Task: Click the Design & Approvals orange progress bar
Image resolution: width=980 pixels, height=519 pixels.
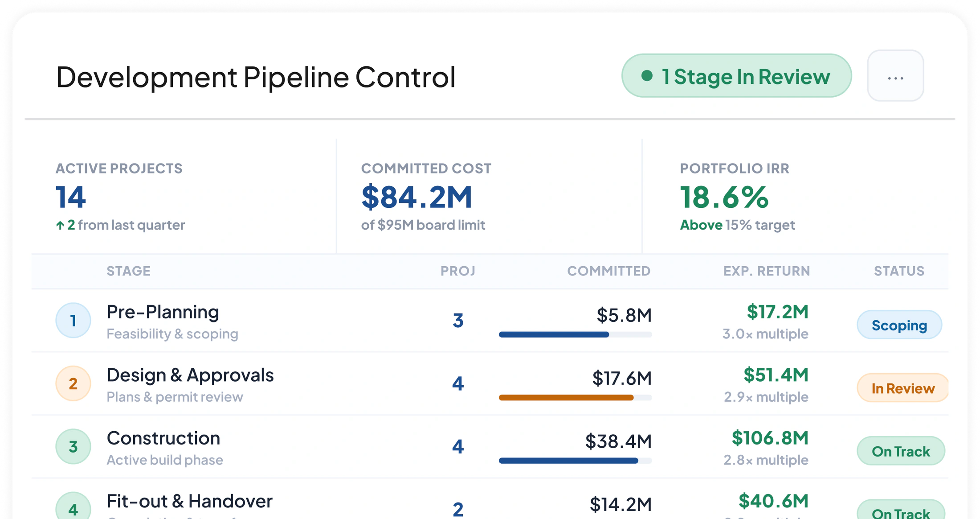Action: 575,397
